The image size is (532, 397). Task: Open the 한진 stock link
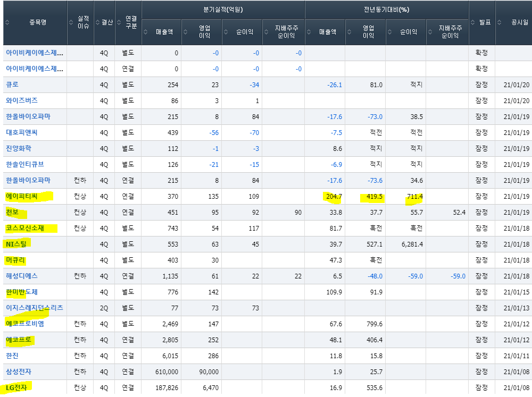pos(12,356)
